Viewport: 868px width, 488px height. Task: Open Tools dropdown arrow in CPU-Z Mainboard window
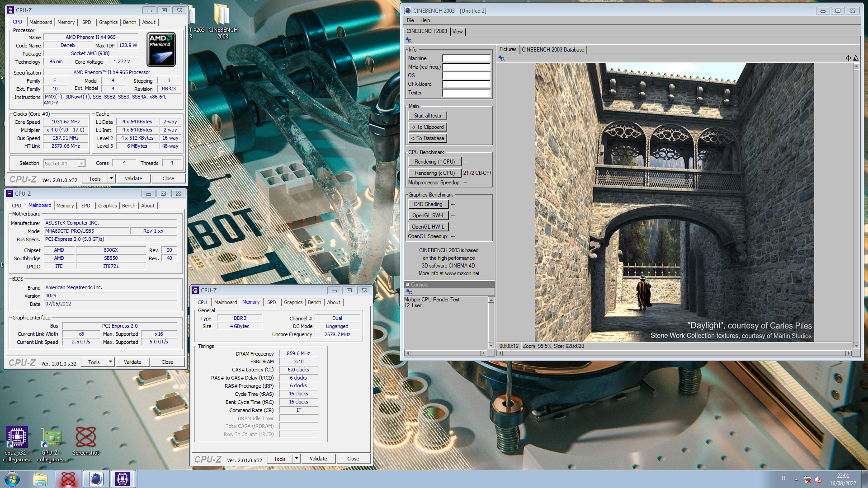pos(110,362)
